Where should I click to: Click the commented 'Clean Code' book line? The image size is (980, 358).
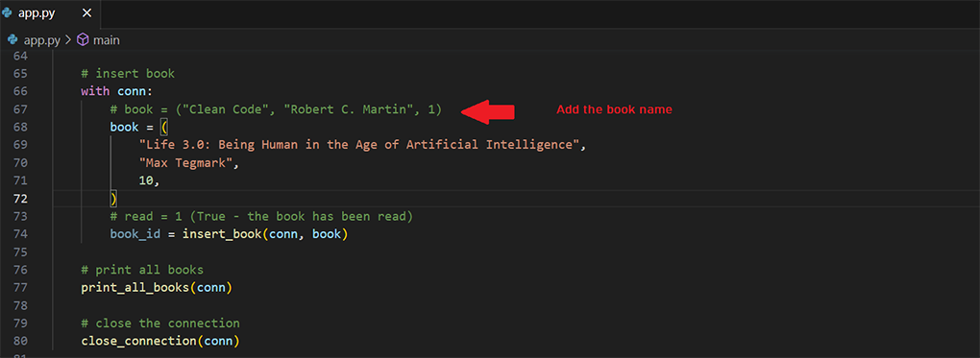tap(276, 109)
